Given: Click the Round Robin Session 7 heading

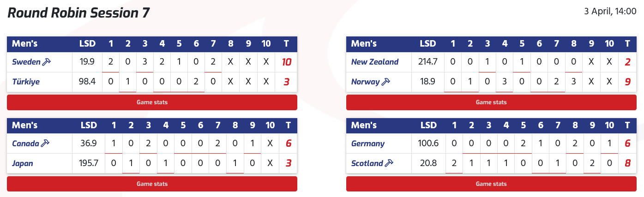Looking at the screenshot, I should coord(78,12).
